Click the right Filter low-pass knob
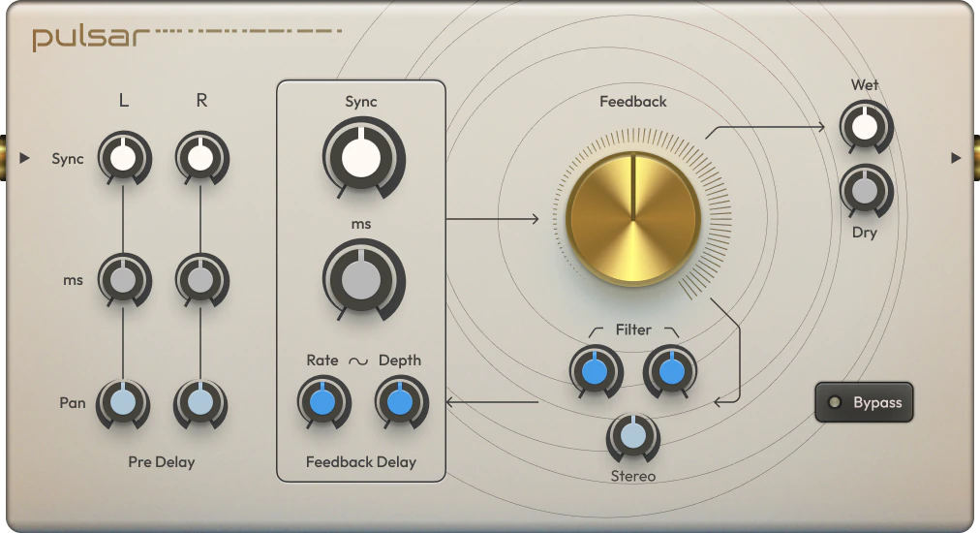980x533 pixels. (x=670, y=370)
